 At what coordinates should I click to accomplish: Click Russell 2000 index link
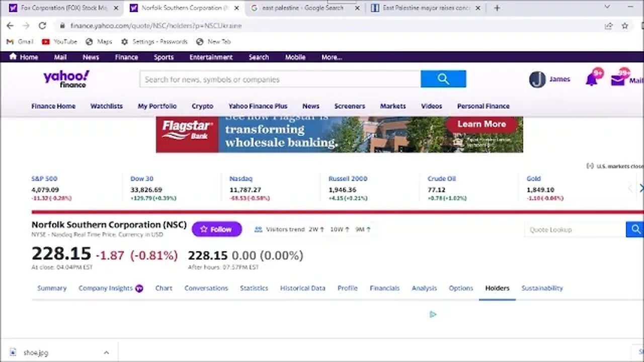point(348,178)
